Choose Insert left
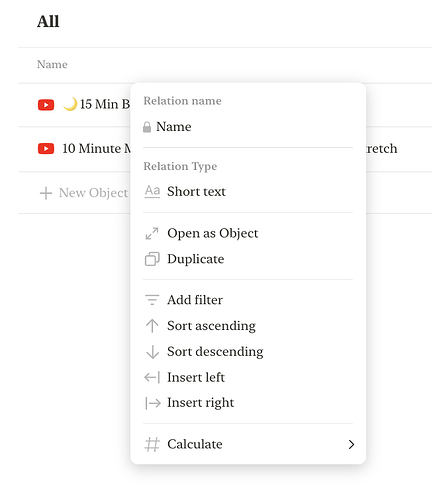This screenshot has height=500, width=432. [x=248, y=378]
